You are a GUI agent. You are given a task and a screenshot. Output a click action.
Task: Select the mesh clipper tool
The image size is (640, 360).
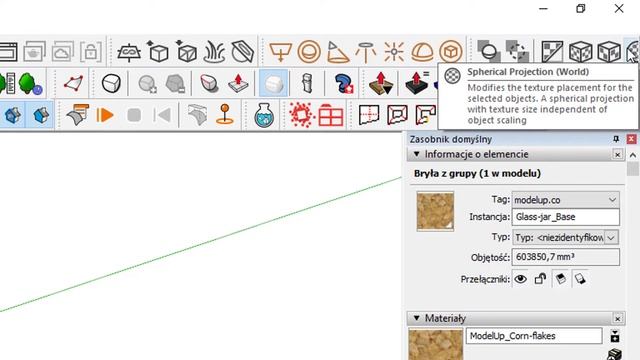(x=242, y=52)
